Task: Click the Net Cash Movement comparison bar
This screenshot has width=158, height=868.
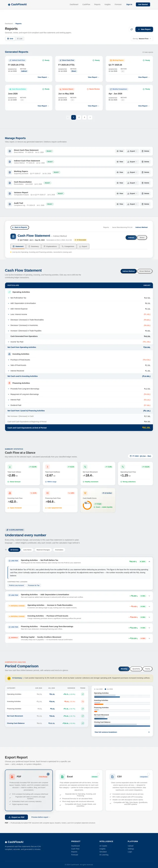Action: pos(122,718)
